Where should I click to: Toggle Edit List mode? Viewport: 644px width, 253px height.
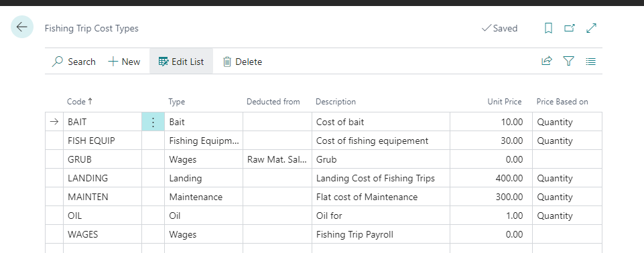(x=181, y=62)
